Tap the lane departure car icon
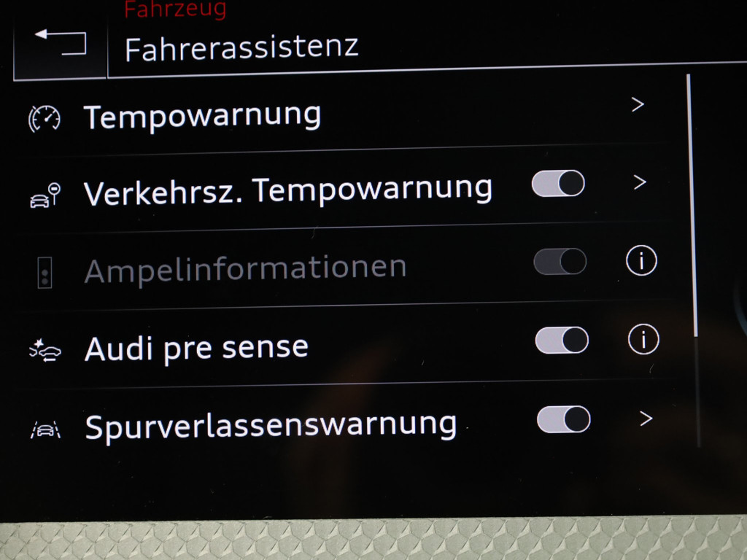The height and width of the screenshot is (560, 747). (46, 429)
